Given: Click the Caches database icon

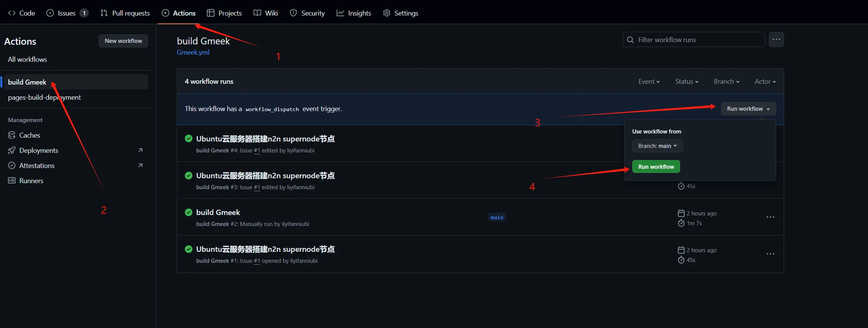Looking at the screenshot, I should pos(12,135).
